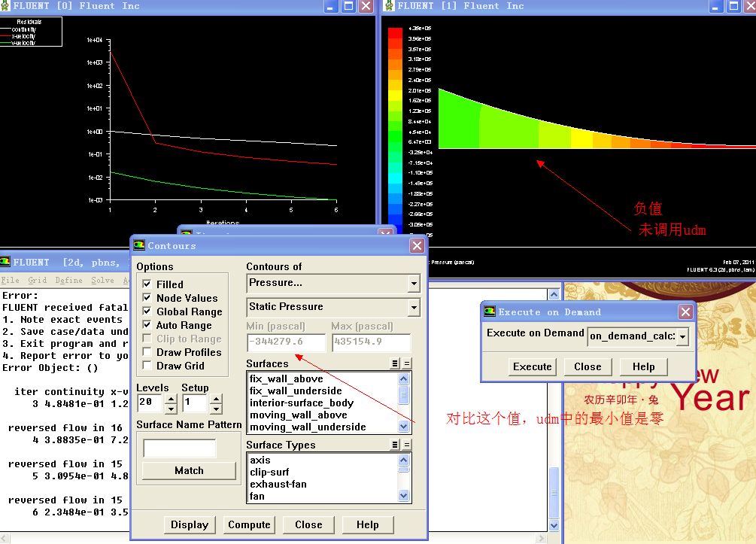Select all entries in Surface Types list
The image size is (756, 544).
pyautogui.click(x=395, y=445)
